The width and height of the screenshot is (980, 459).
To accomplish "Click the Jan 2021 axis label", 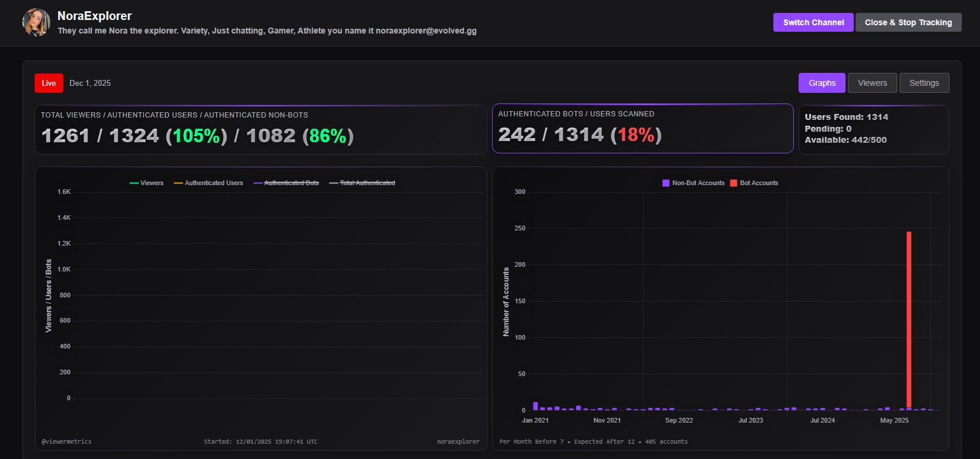I will 535,420.
